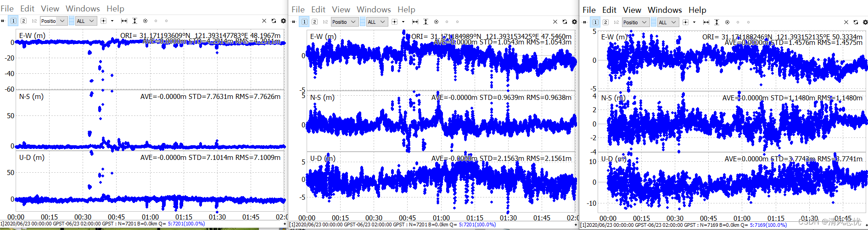Viewport: 868px width, 230px height.
Task: Open the Edit menu of the left window
Action: pos(27,9)
